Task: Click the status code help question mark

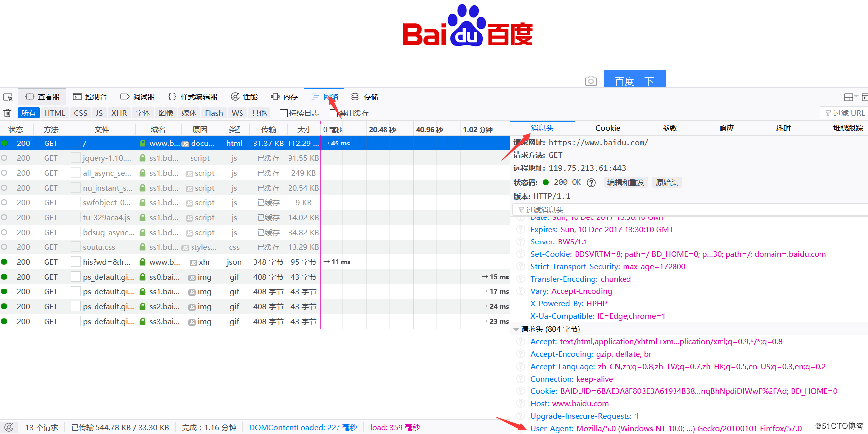Action: (591, 183)
